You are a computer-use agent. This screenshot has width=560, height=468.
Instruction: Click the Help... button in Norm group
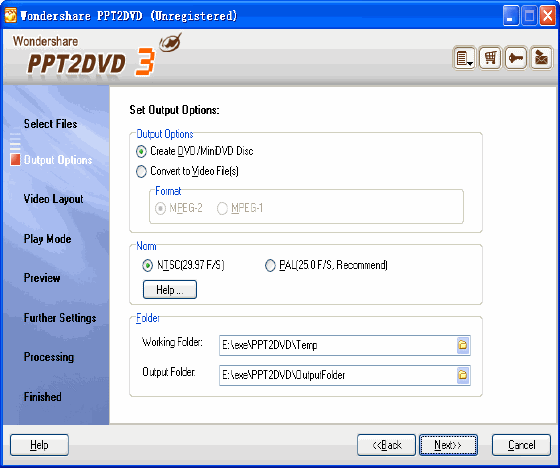coord(170,289)
